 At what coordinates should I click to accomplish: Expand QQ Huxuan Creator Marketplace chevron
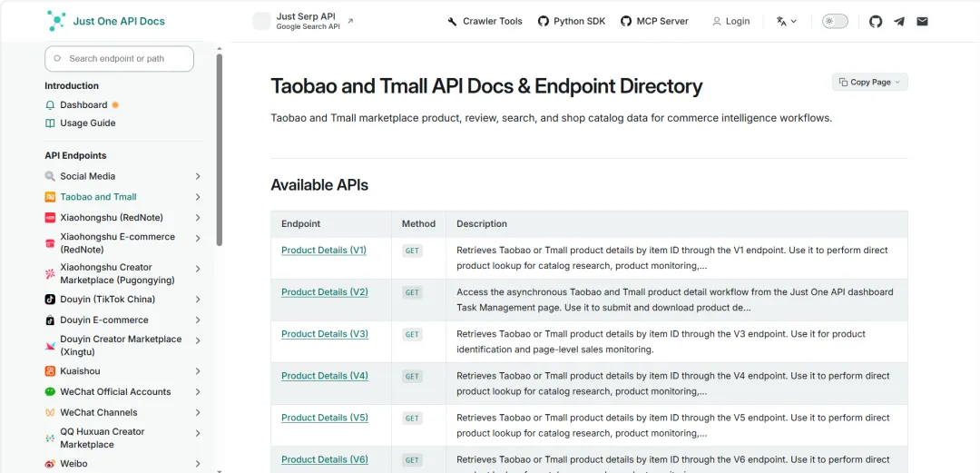point(198,433)
